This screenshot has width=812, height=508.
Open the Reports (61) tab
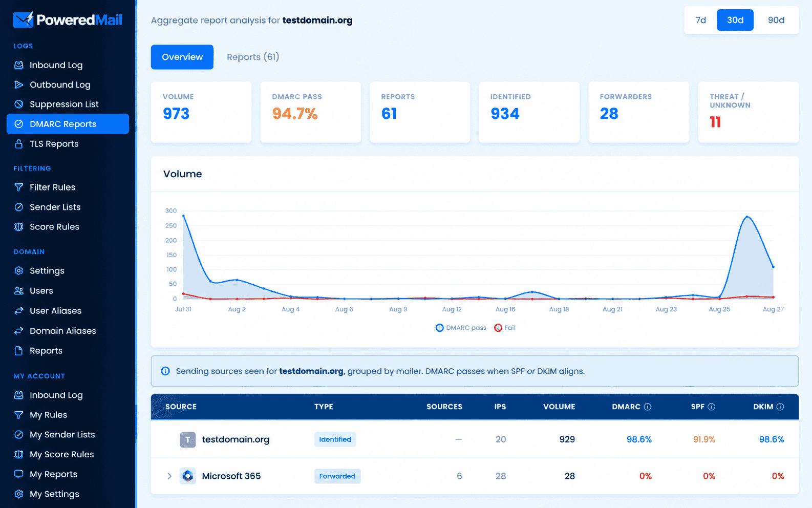pyautogui.click(x=253, y=57)
